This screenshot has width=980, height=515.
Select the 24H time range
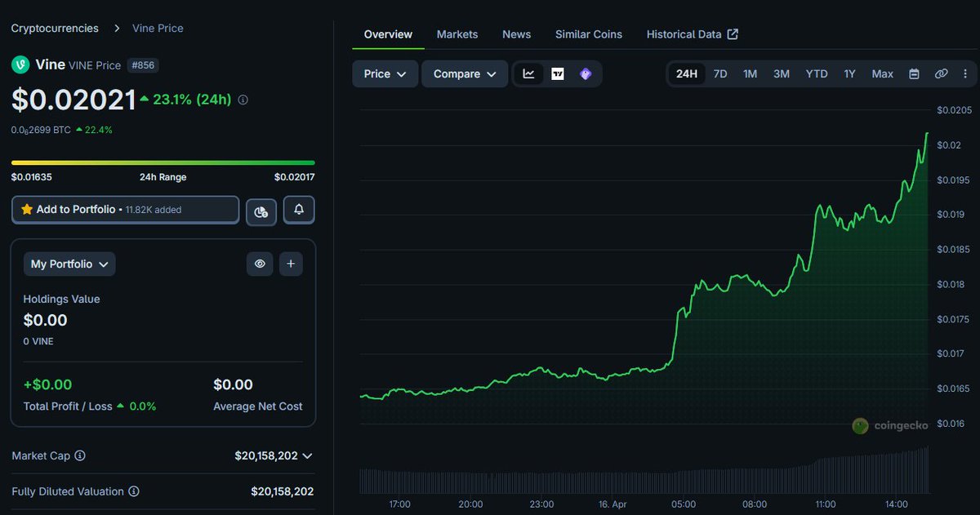(687, 73)
